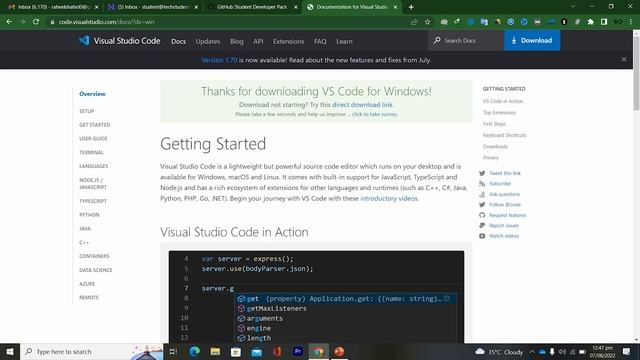Go back using browser back arrow
Image resolution: width=640 pixels, height=360 pixels.
(9, 22)
